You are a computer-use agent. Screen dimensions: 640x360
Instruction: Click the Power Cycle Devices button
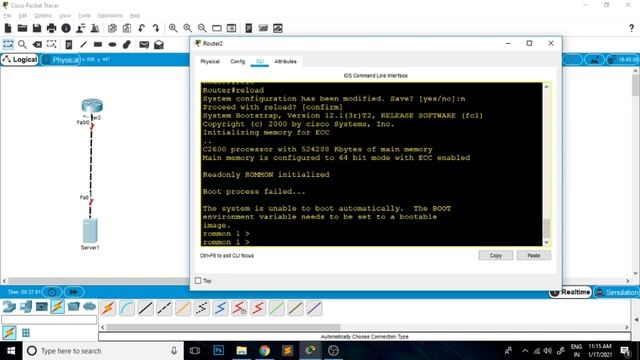point(52,292)
